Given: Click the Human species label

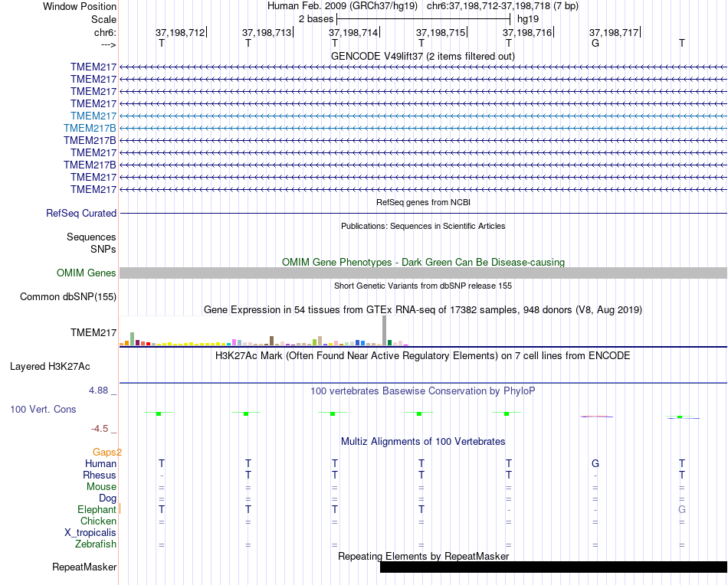Looking at the screenshot, I should [x=100, y=463].
